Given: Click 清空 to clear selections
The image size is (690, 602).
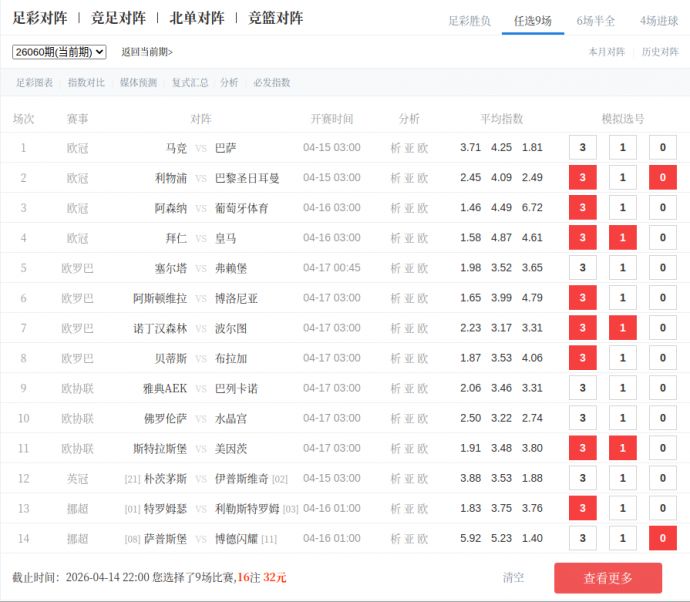Looking at the screenshot, I should 513,577.
